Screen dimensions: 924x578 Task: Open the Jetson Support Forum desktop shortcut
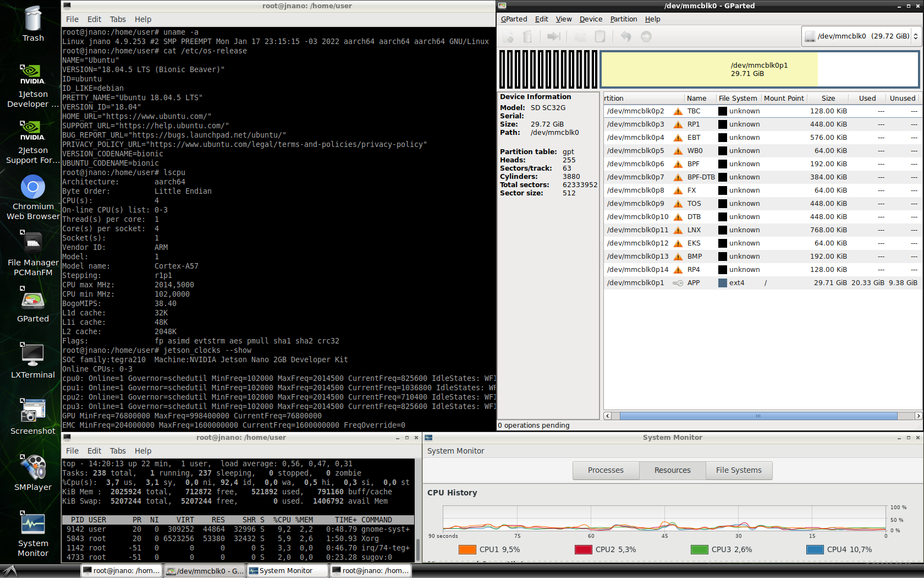(33, 142)
